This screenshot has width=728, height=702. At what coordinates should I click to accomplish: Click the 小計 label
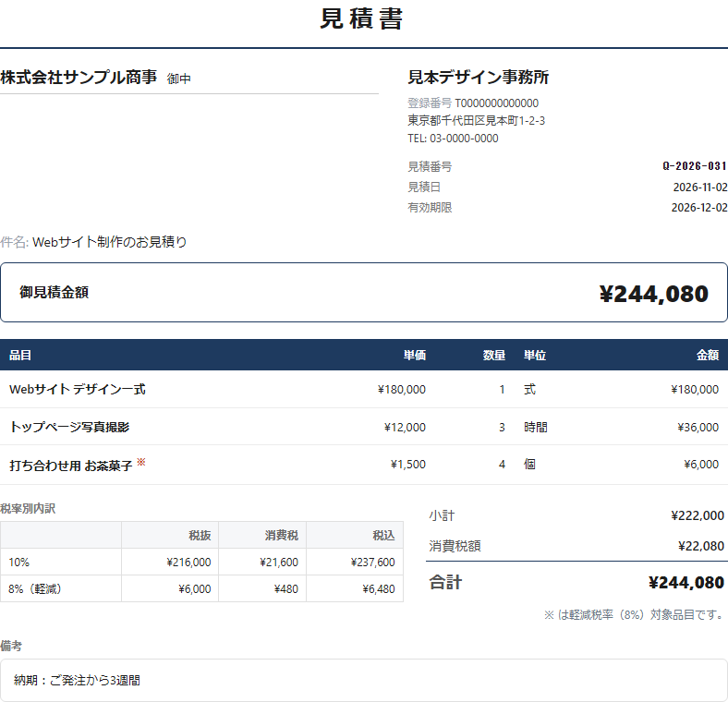442,515
